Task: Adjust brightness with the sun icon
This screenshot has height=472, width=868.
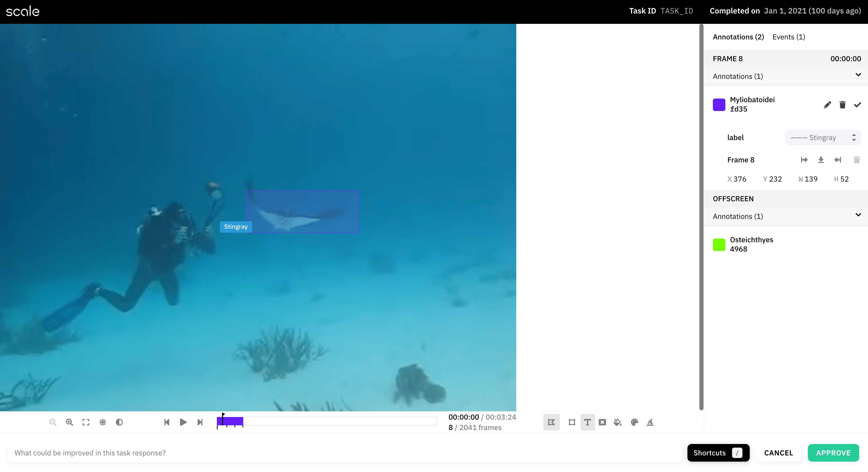Action: tap(103, 422)
